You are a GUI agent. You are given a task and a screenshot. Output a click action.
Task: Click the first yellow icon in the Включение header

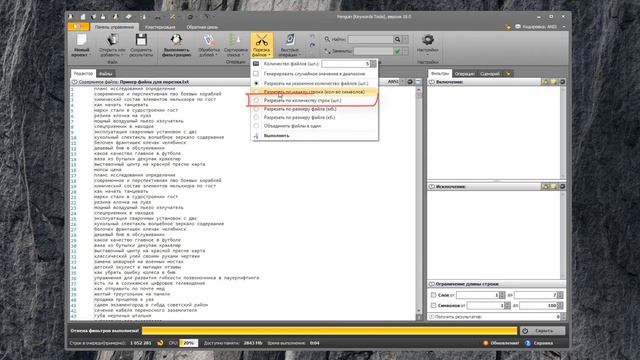tap(545, 82)
